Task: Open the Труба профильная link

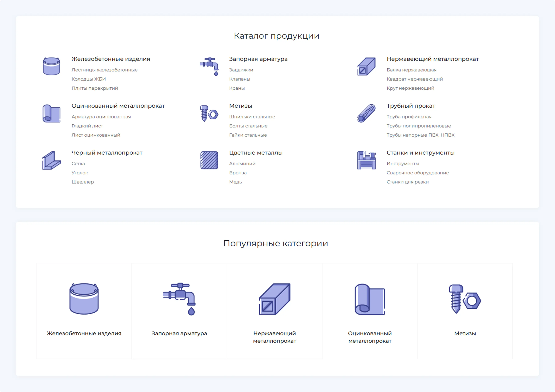Action: pos(409,117)
